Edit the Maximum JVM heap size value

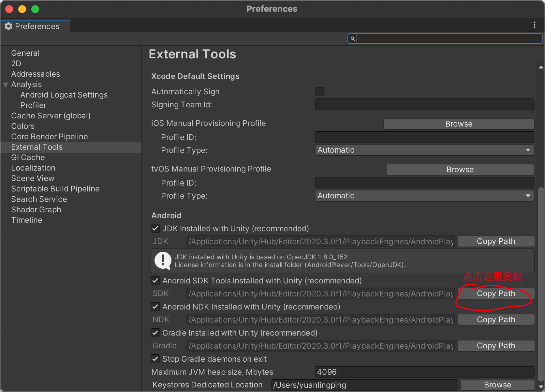pos(424,372)
